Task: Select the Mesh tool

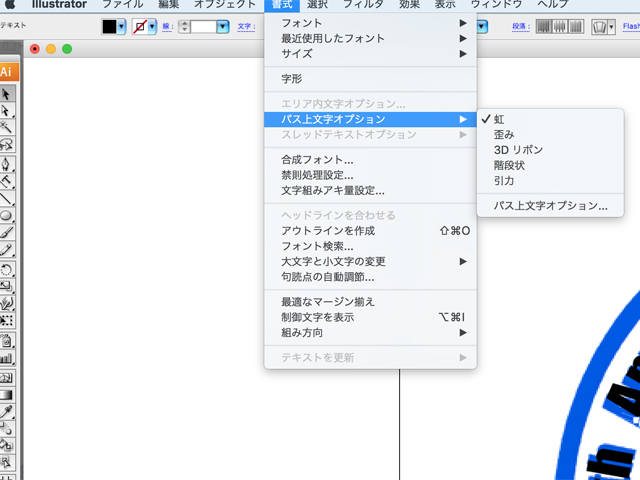Action: click(x=7, y=378)
